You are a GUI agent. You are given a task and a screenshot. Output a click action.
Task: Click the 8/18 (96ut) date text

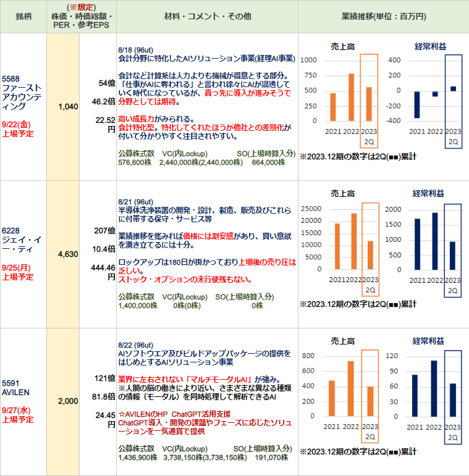point(135,50)
